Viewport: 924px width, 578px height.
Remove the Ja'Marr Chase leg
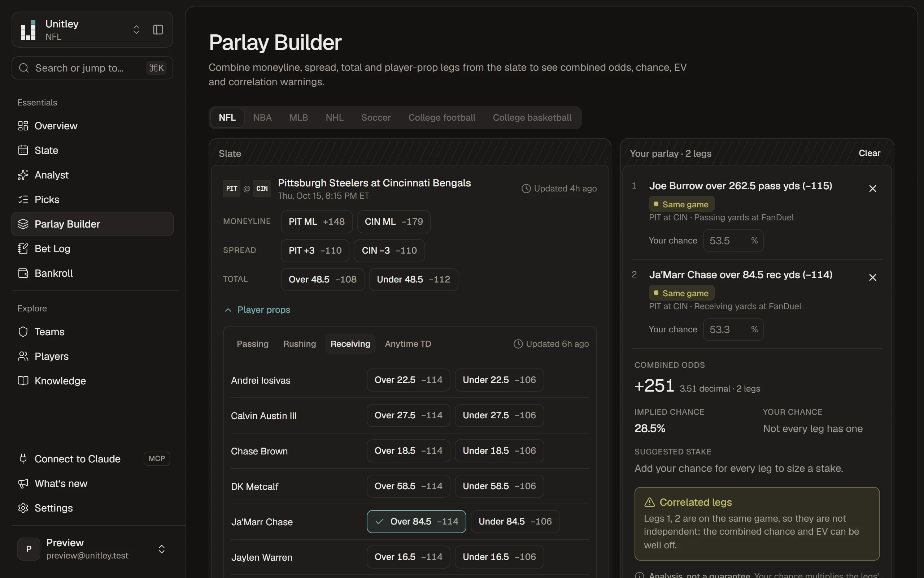(x=872, y=277)
